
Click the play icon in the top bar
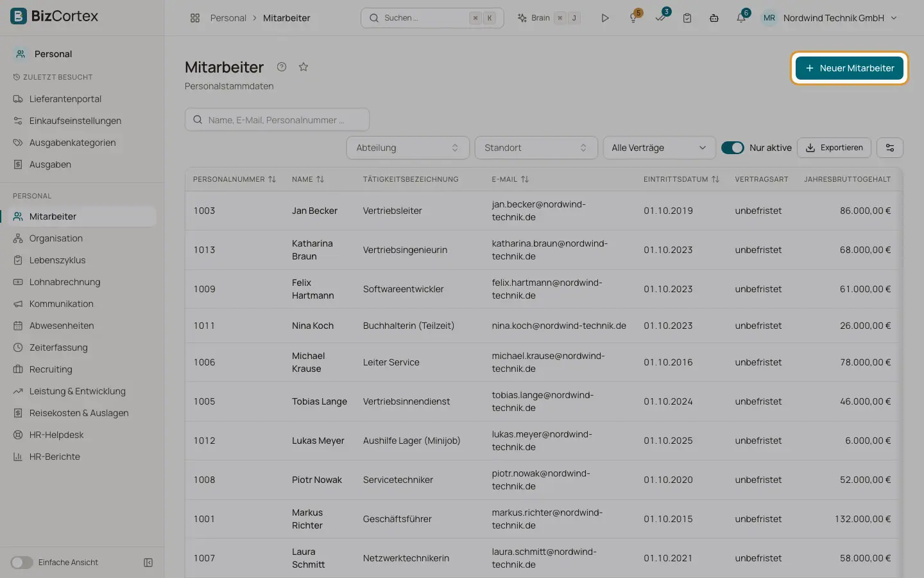tap(605, 18)
